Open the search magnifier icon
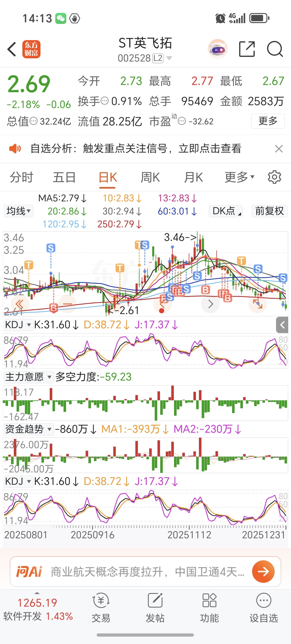291x644 pixels. [275, 49]
